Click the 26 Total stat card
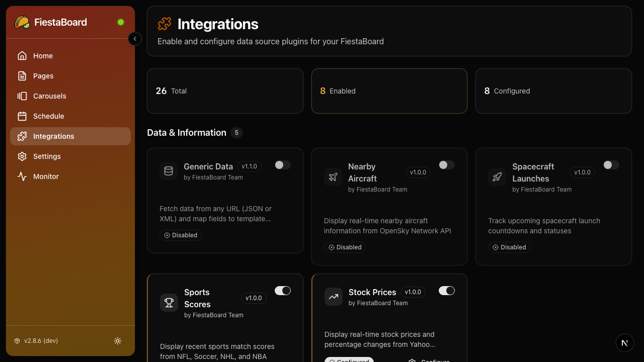The width and height of the screenshot is (644, 362). click(x=225, y=91)
